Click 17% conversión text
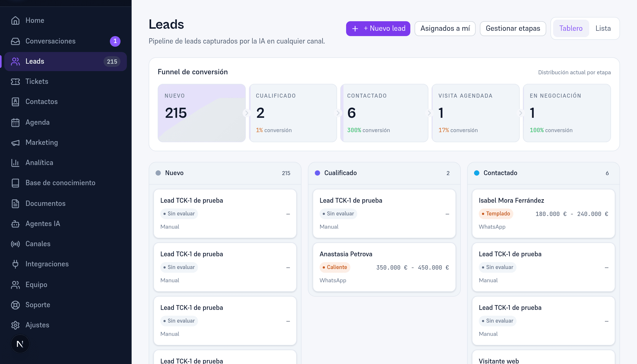Image resolution: width=637 pixels, height=364 pixels. coord(458,130)
